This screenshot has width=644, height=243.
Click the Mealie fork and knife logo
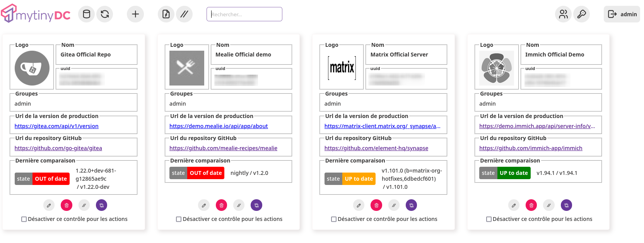point(187,68)
